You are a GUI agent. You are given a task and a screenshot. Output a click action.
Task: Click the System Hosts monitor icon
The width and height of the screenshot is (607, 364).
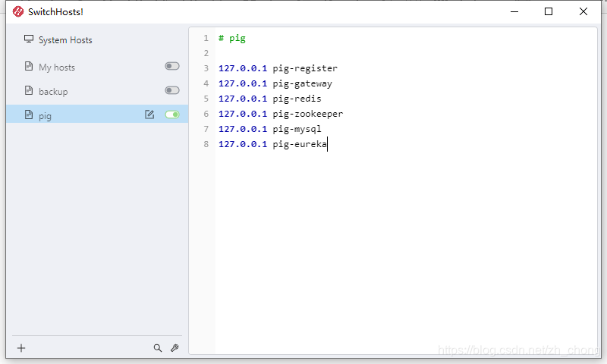click(29, 39)
